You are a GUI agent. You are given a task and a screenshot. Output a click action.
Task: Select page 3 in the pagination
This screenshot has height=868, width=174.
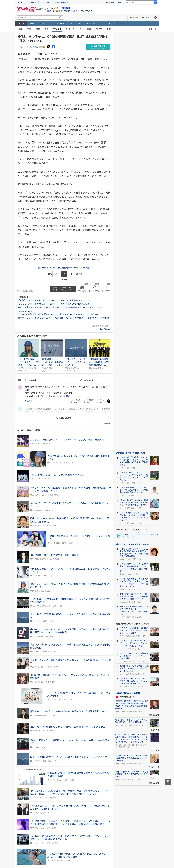[x=71, y=274]
